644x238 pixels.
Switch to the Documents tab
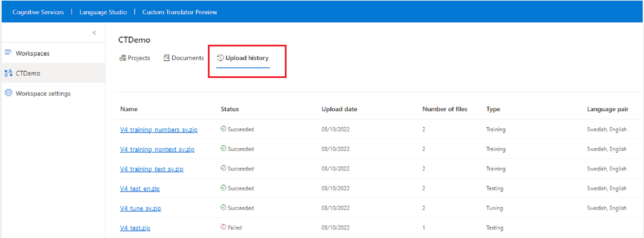(184, 58)
